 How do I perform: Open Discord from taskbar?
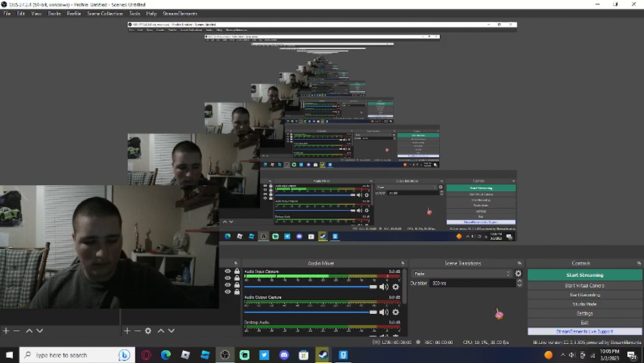coord(284,355)
